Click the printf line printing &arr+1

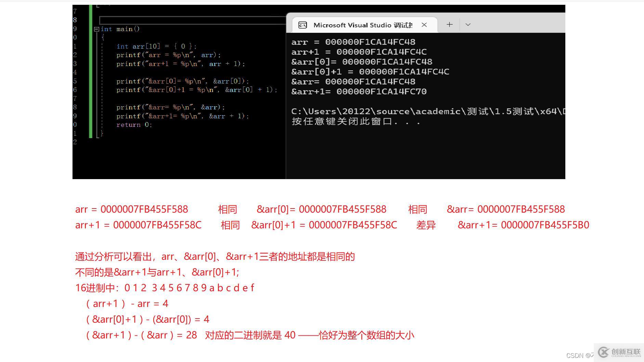(x=183, y=116)
